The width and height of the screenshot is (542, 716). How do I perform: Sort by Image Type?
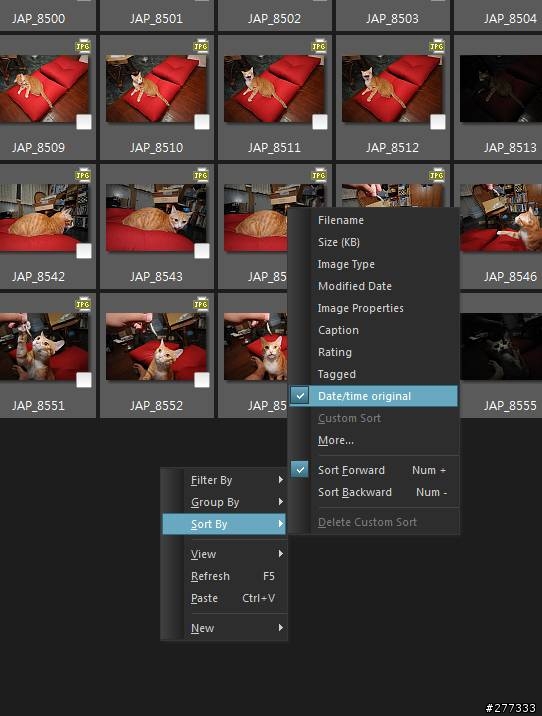pos(374,264)
